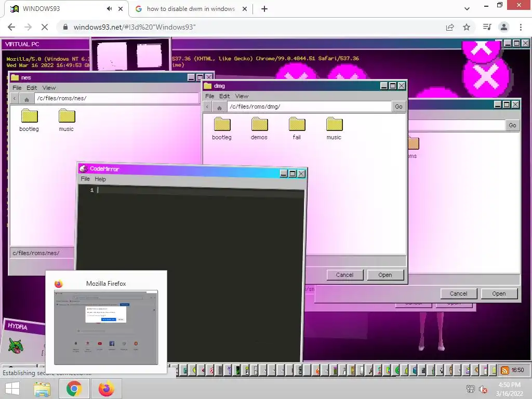Screen dimensions: 532x399
Task: Select the demos folder in dmg window
Action: coord(259,128)
